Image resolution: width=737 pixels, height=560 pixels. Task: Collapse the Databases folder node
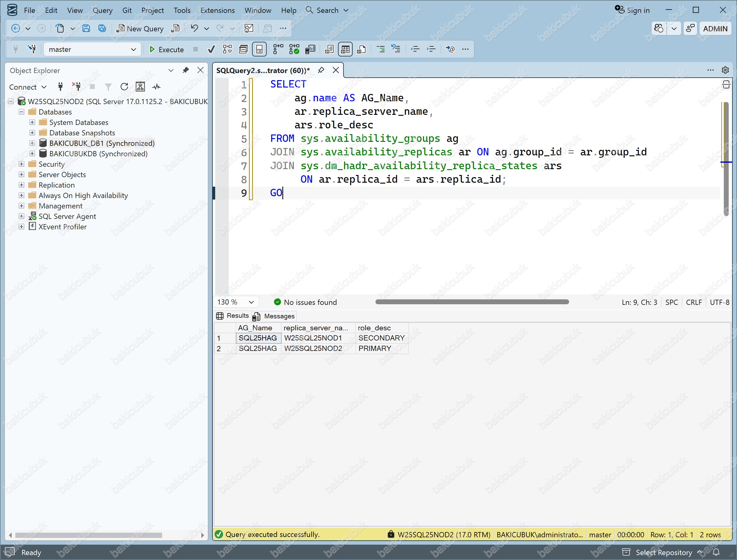22,112
